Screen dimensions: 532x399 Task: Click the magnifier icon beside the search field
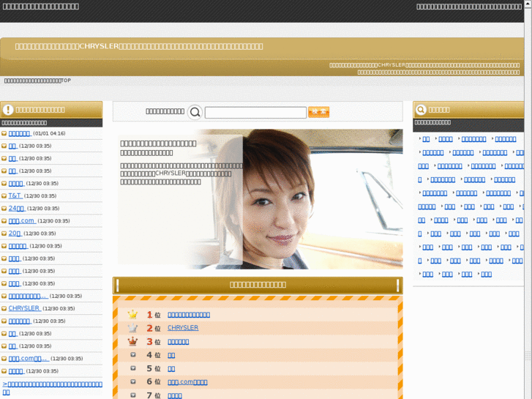195,112
